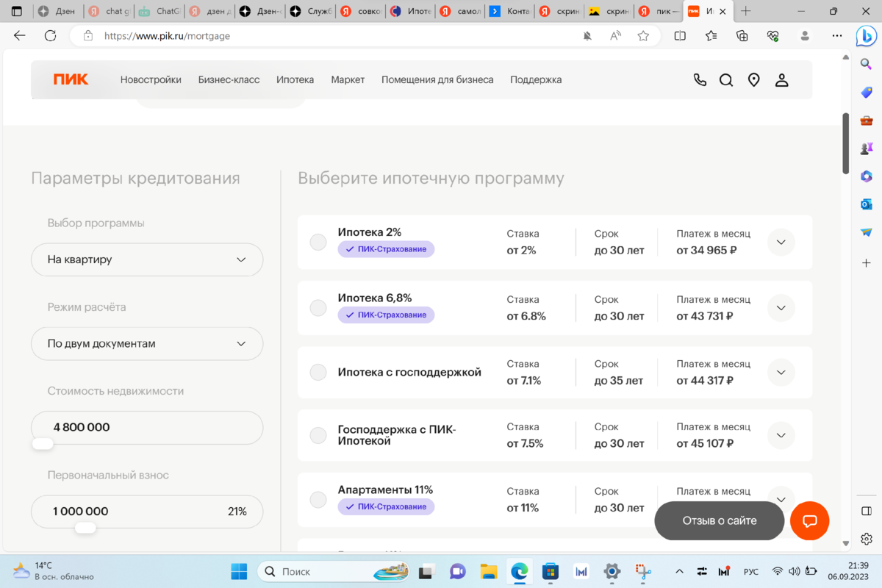Viewport: 882px width, 588px height.
Task: Open Помещения для бизнеса menu item
Action: [437, 79]
